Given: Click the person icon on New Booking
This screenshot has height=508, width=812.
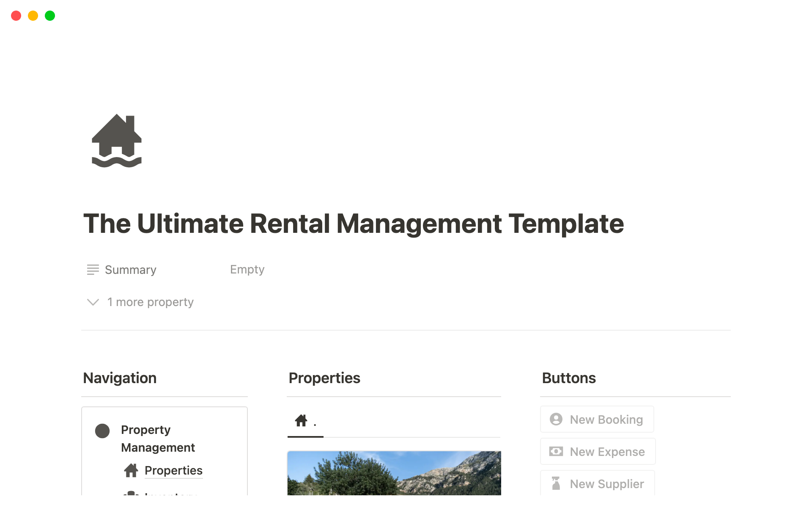Looking at the screenshot, I should coord(556,420).
